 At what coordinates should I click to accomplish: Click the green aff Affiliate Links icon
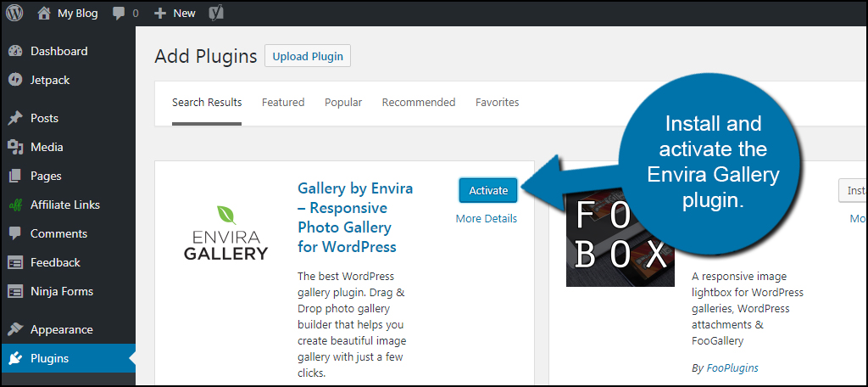[15, 205]
